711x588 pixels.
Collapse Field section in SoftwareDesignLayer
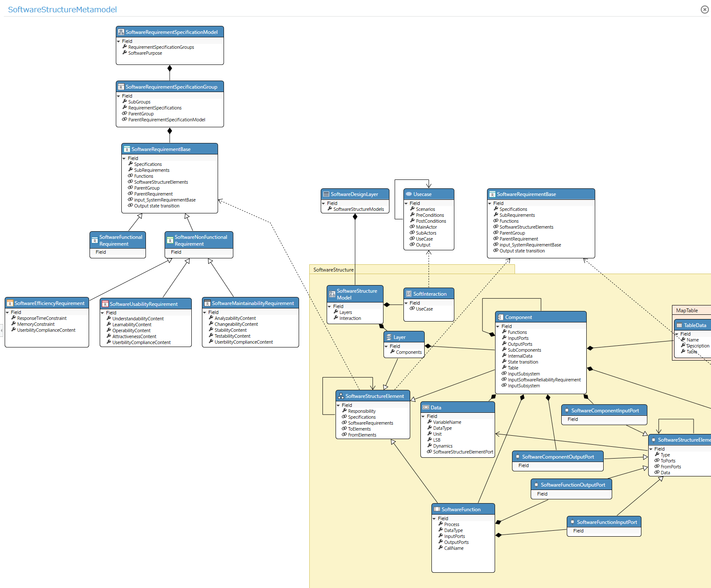pos(324,203)
